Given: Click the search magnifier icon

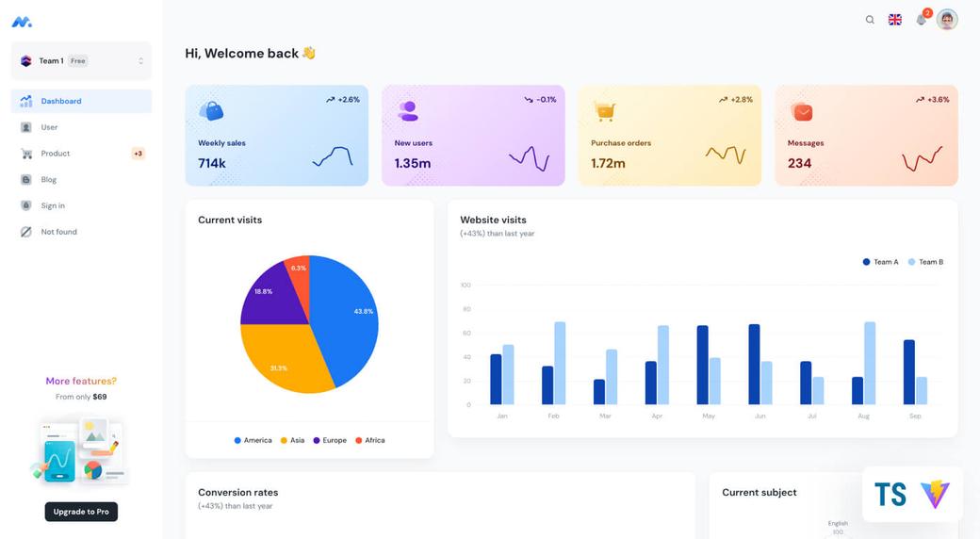Looking at the screenshot, I should point(870,20).
